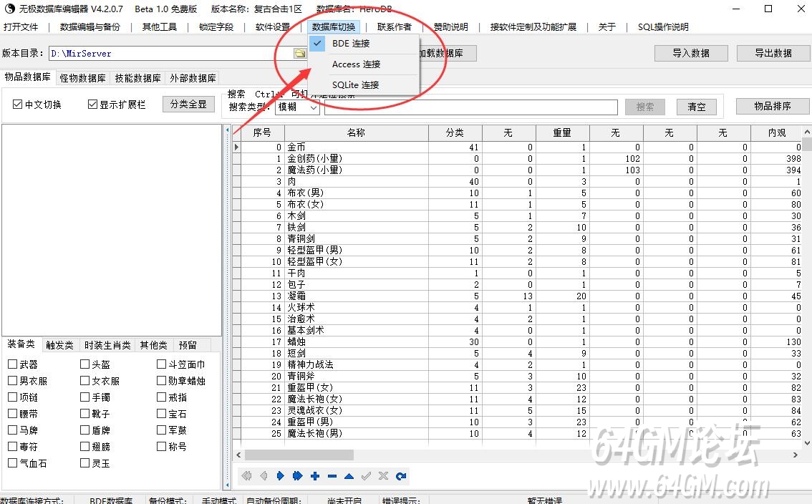Viewport: 812px width, 504px height.
Task: Enable the 武器 category checkbox
Action: tap(13, 364)
